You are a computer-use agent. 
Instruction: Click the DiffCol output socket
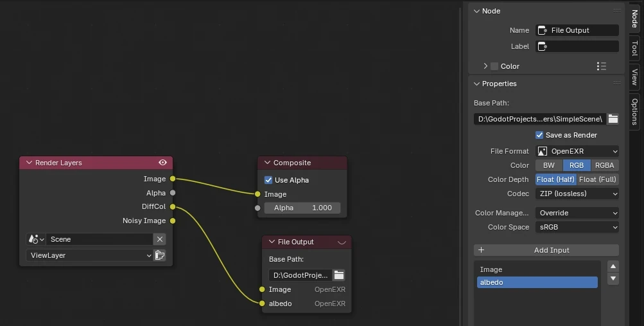173,206
